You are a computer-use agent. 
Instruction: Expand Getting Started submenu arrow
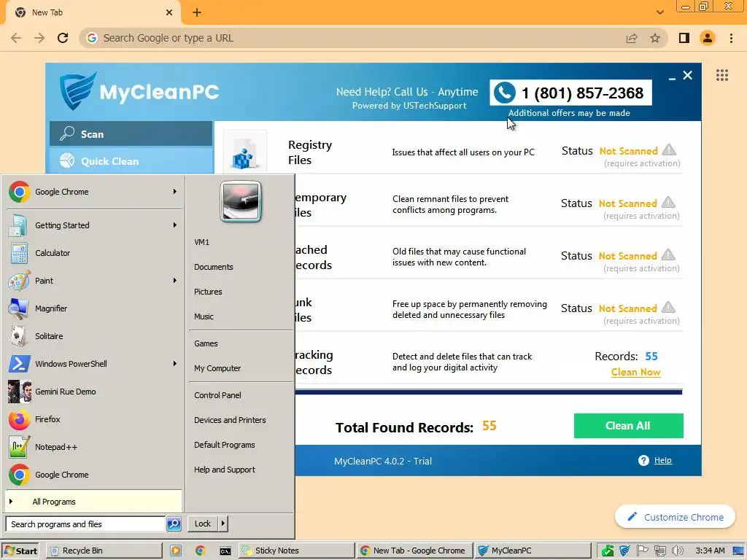click(175, 225)
